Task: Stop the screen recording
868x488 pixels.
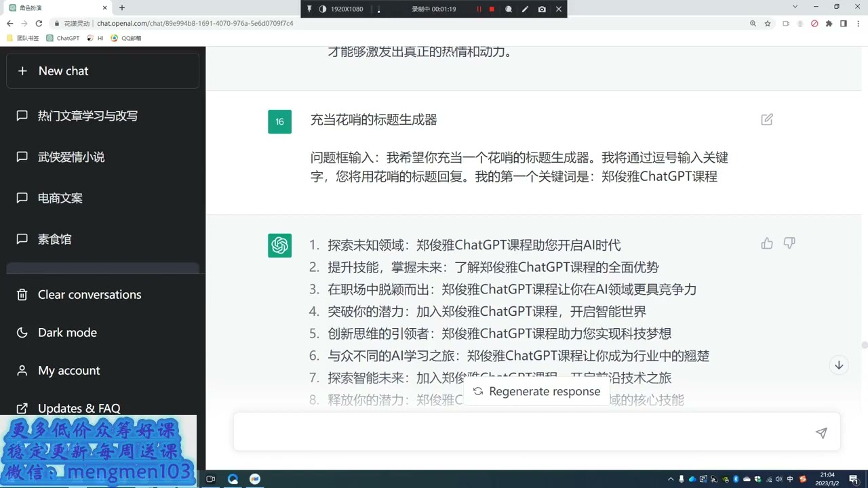Action: pos(492,9)
